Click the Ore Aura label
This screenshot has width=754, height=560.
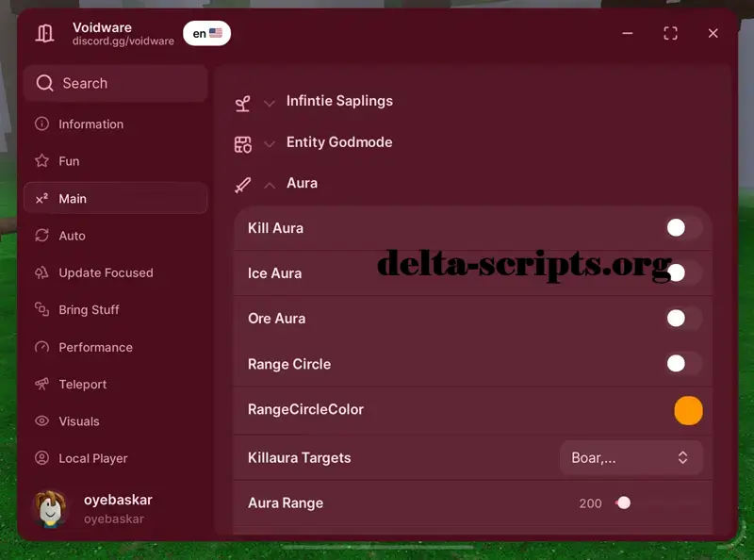pyautogui.click(x=276, y=319)
